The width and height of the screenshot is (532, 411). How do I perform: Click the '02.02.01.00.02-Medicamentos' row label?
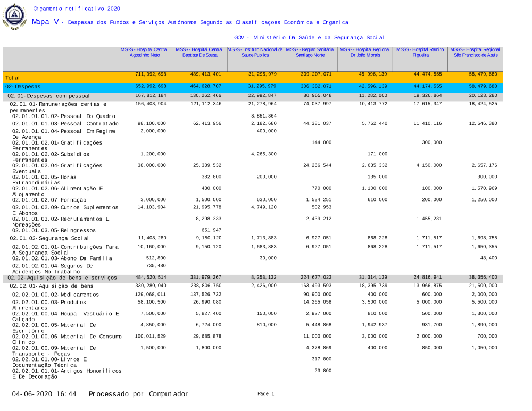point(55,295)
